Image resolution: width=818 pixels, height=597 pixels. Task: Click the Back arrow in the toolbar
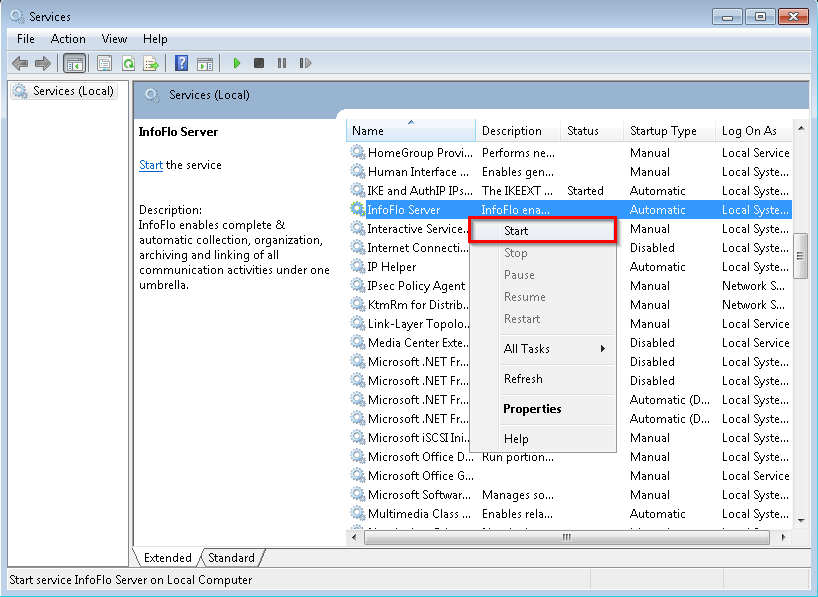coord(20,63)
